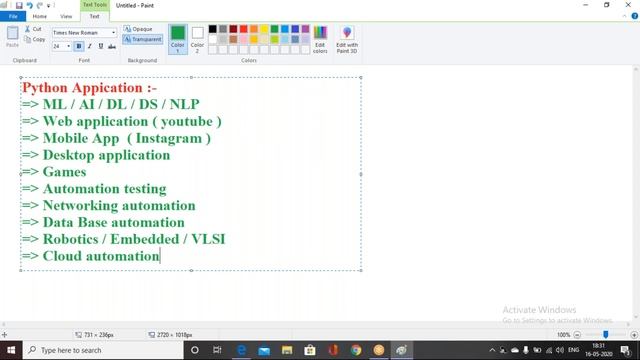This screenshot has width=640, height=360.
Task: Select Color 2 background box
Action: (197, 39)
